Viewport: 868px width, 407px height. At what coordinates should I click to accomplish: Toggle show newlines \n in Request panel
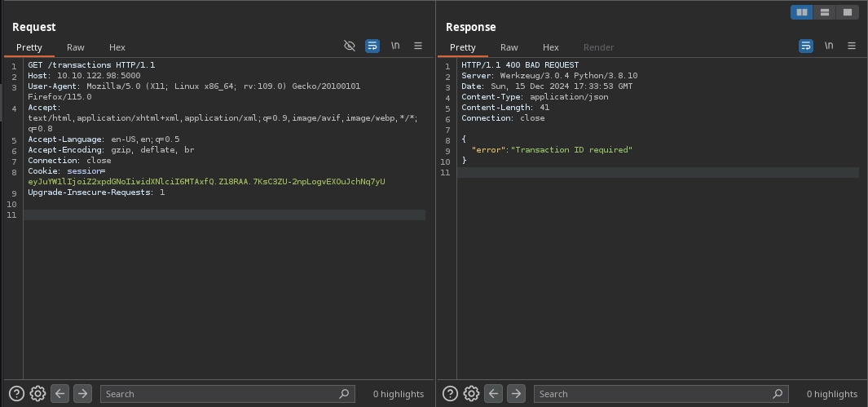pyautogui.click(x=395, y=46)
